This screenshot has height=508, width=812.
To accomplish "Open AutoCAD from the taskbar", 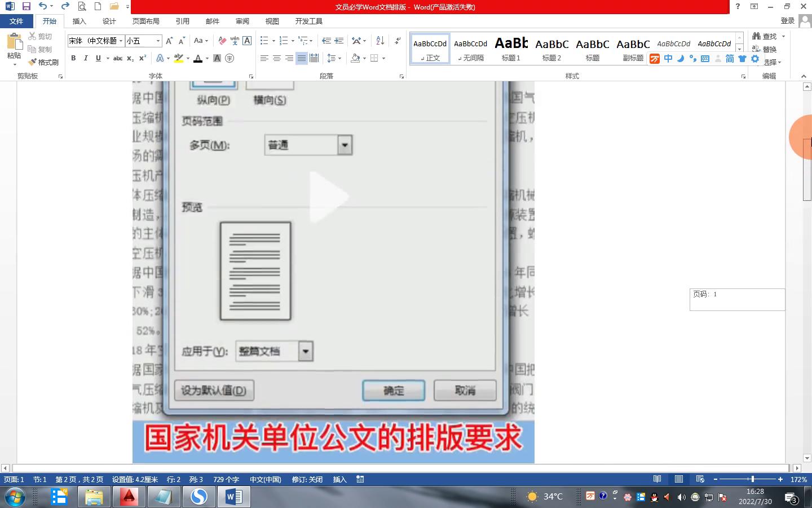I will point(129,497).
